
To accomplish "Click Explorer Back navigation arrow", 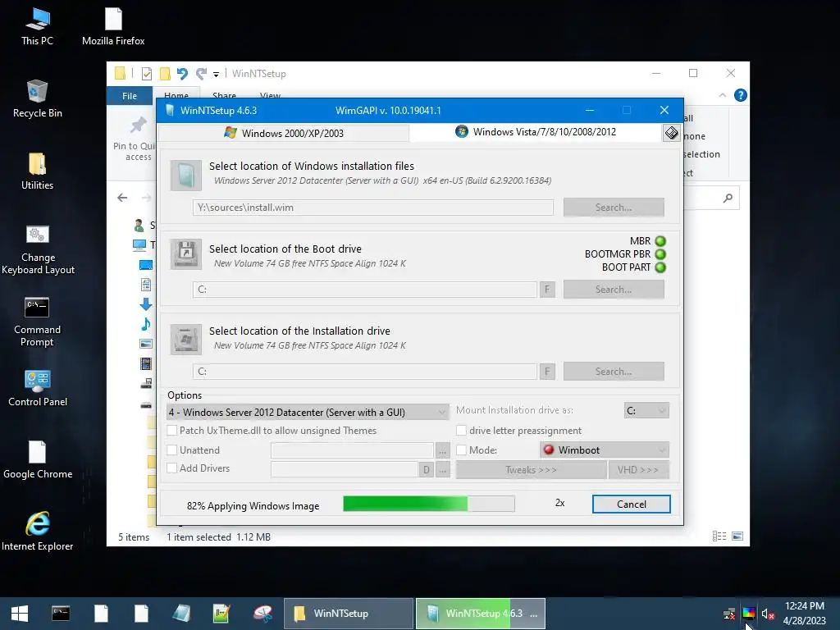I will coord(122,199).
